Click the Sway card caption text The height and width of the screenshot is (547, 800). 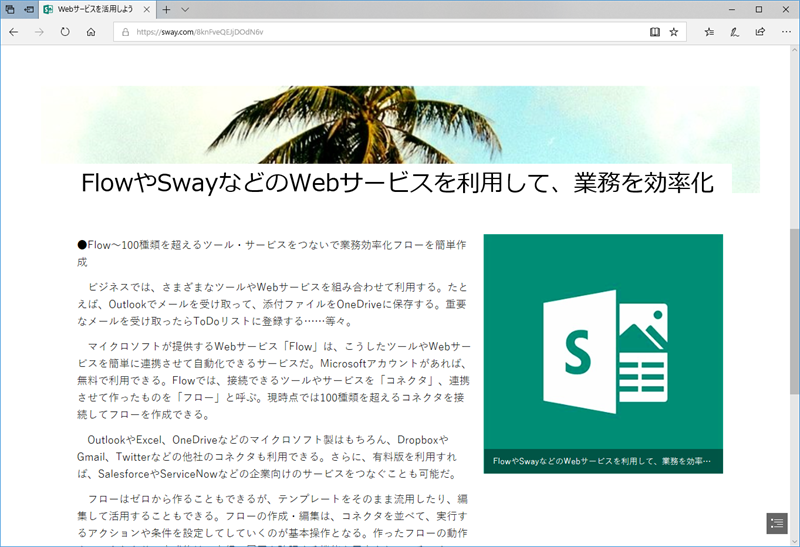click(x=602, y=461)
